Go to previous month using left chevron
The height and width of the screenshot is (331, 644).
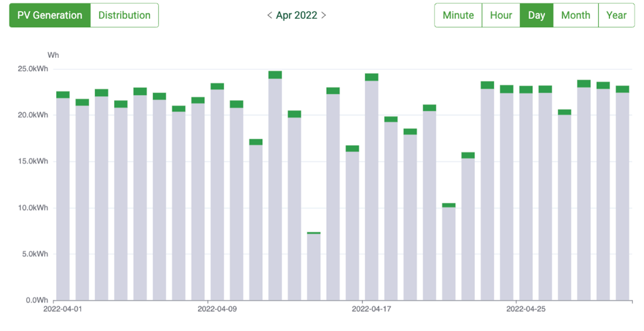[270, 15]
